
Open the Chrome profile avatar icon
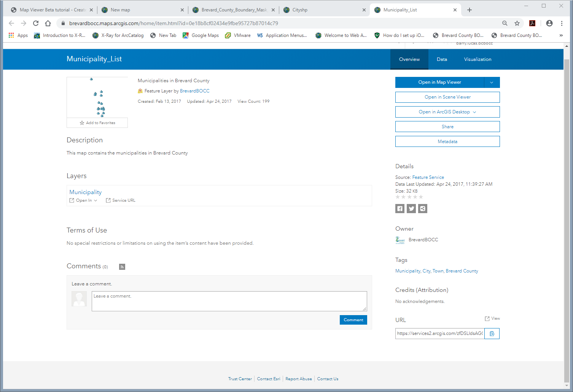point(549,23)
